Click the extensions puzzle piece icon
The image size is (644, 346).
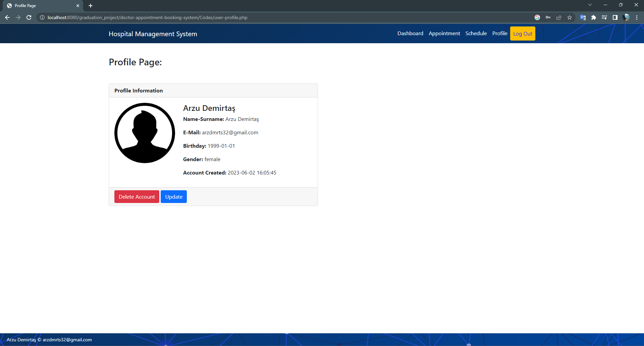pyautogui.click(x=594, y=17)
